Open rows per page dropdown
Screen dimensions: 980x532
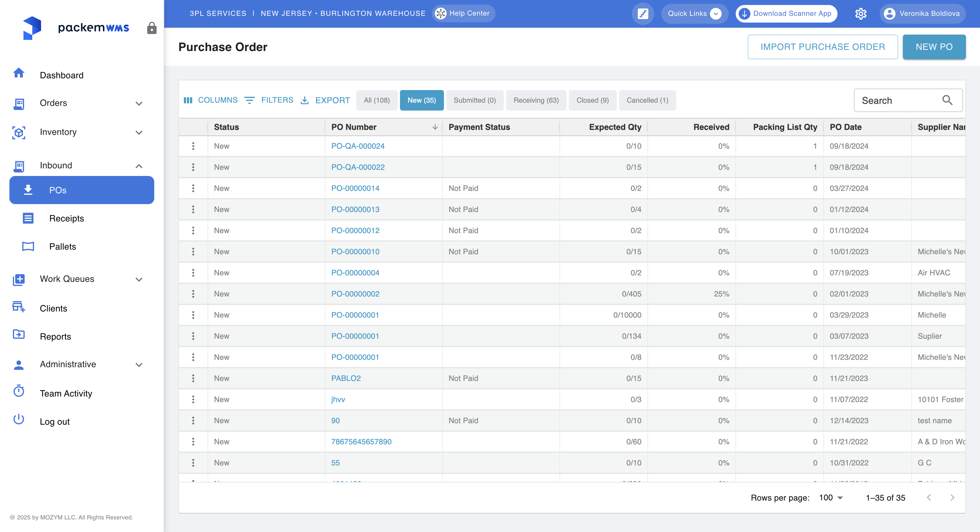pyautogui.click(x=831, y=497)
